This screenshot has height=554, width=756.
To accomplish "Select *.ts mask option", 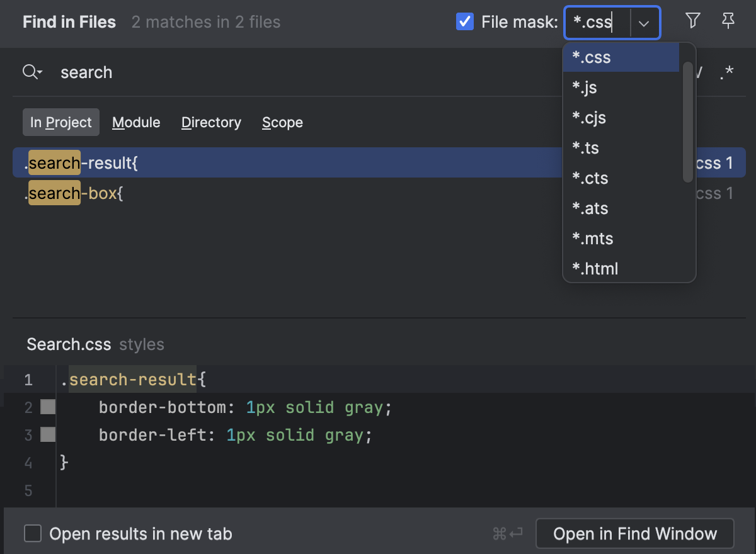I will click(585, 147).
